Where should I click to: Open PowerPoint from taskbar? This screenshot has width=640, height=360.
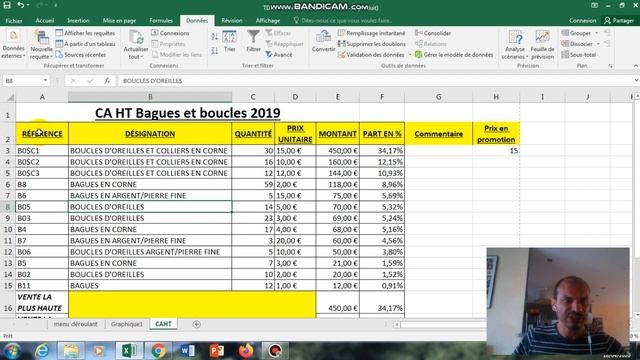[217, 351]
